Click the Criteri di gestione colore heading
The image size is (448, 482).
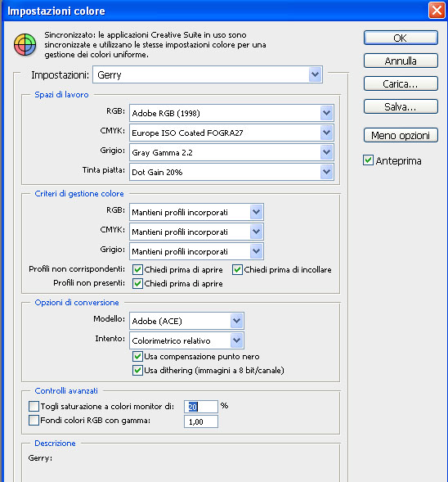pyautogui.click(x=79, y=194)
